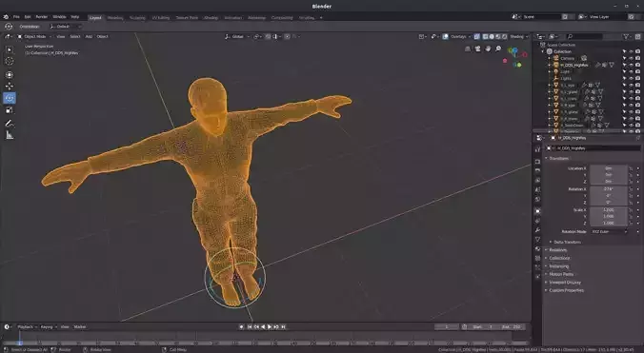Click the pan view hand icon in viewport
The image size is (644, 353).
tap(488, 49)
